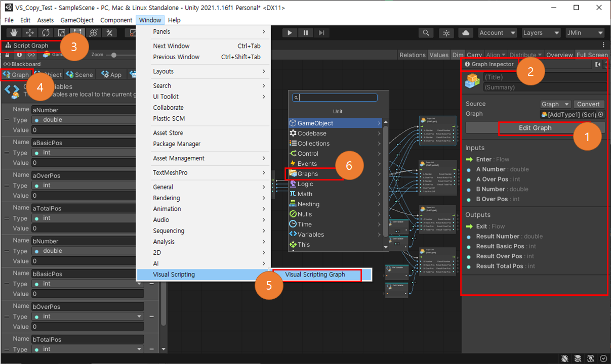The image size is (611, 364).
Task: Click the Play button
Action: tap(290, 33)
